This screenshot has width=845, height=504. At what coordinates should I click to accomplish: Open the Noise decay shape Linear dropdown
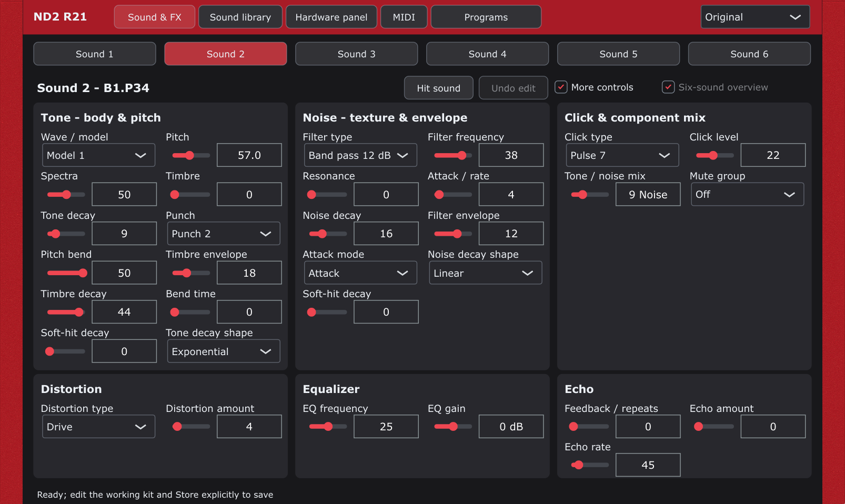[486, 273]
